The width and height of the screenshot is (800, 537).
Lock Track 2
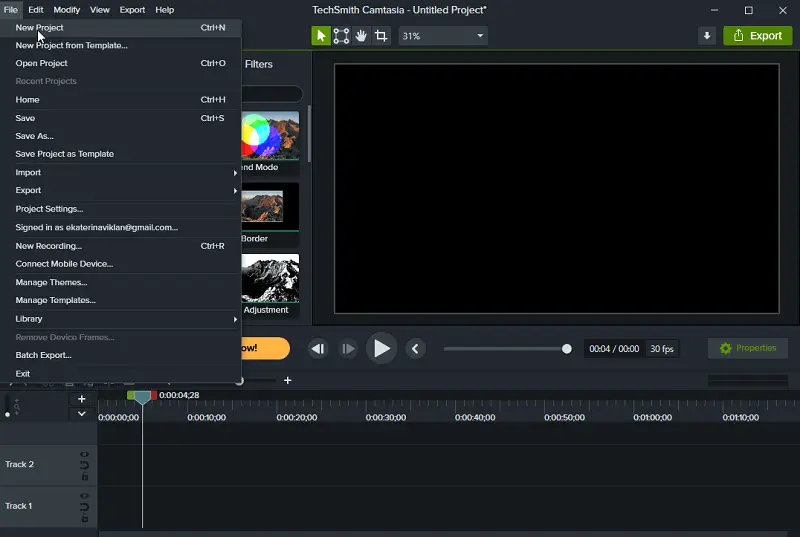point(85,476)
